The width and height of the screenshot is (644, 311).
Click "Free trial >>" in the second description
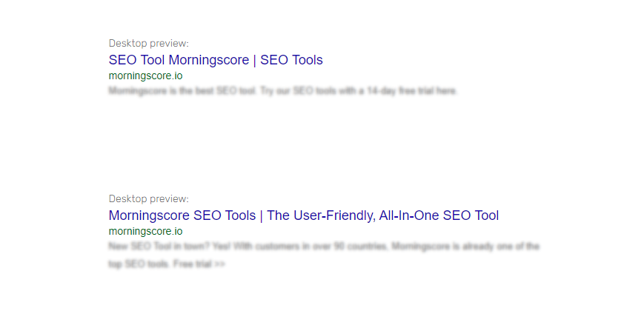[199, 264]
